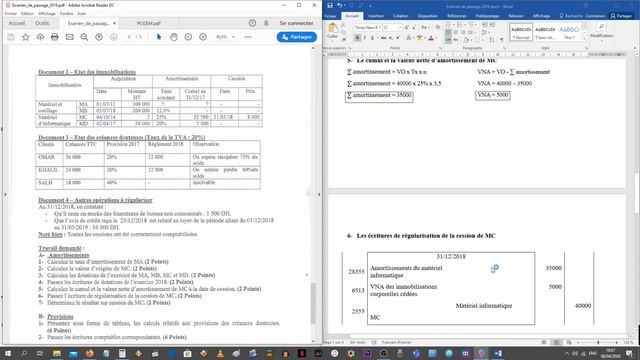Open the Paragraphe dialog launcher
The height and width of the screenshot is (360, 640).
coord(504,48)
